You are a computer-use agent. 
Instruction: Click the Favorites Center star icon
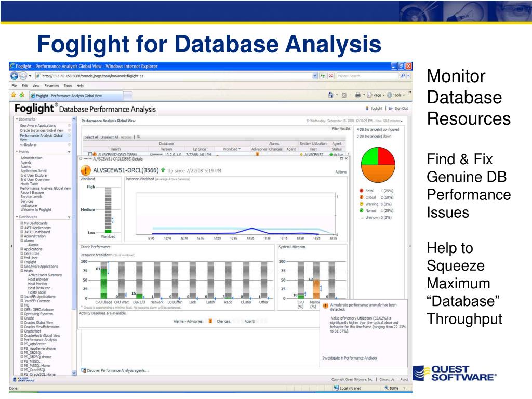[x=13, y=95]
